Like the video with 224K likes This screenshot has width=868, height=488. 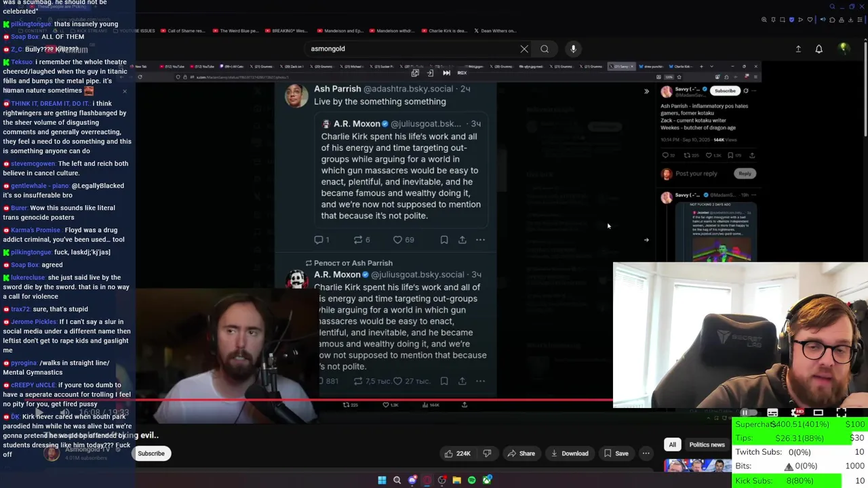click(x=457, y=453)
